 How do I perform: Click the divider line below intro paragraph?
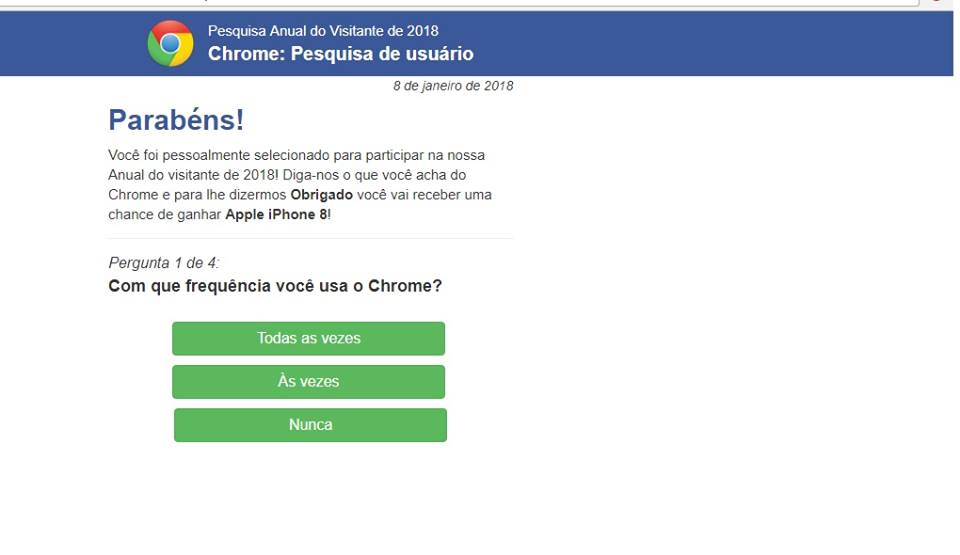tap(310, 238)
